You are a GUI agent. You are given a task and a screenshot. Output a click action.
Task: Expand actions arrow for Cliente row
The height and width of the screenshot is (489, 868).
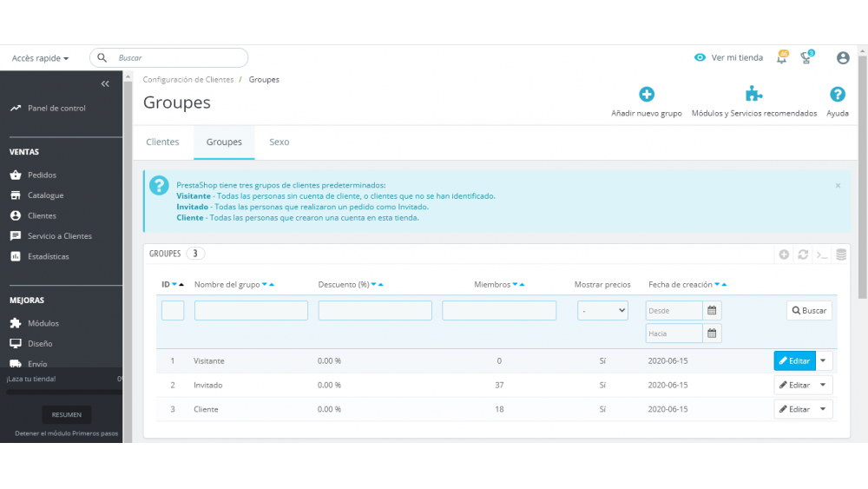824,409
